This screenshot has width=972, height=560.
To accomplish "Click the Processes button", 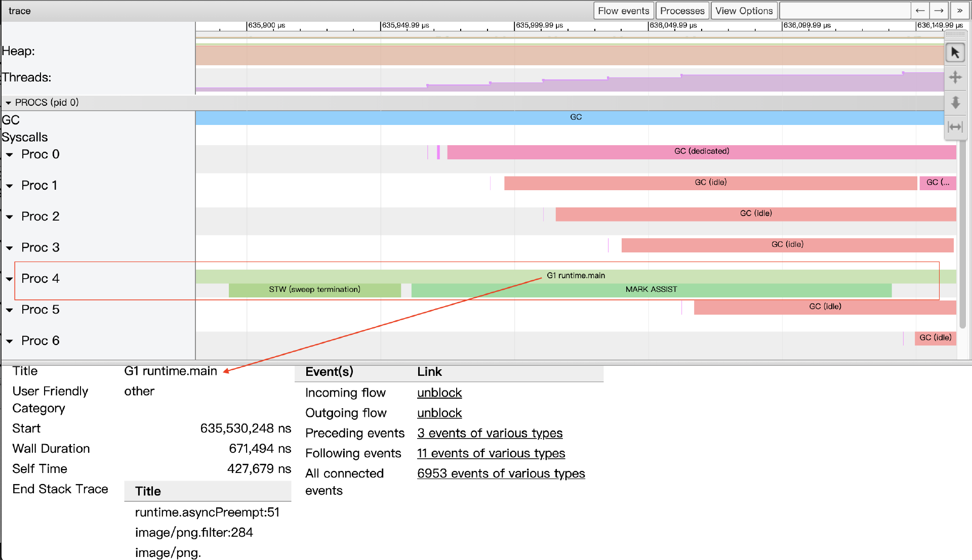I will (682, 11).
